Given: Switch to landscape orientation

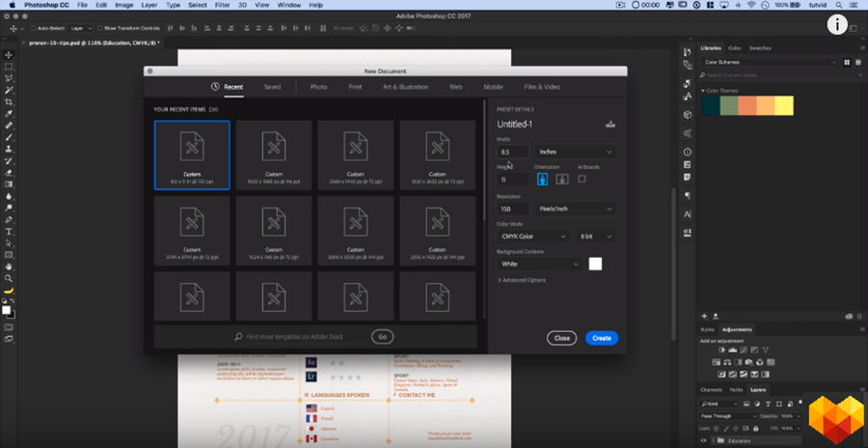Looking at the screenshot, I should coord(561,179).
